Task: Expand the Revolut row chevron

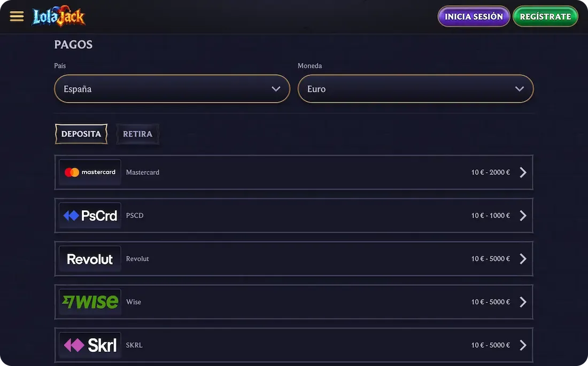Action: (x=523, y=259)
